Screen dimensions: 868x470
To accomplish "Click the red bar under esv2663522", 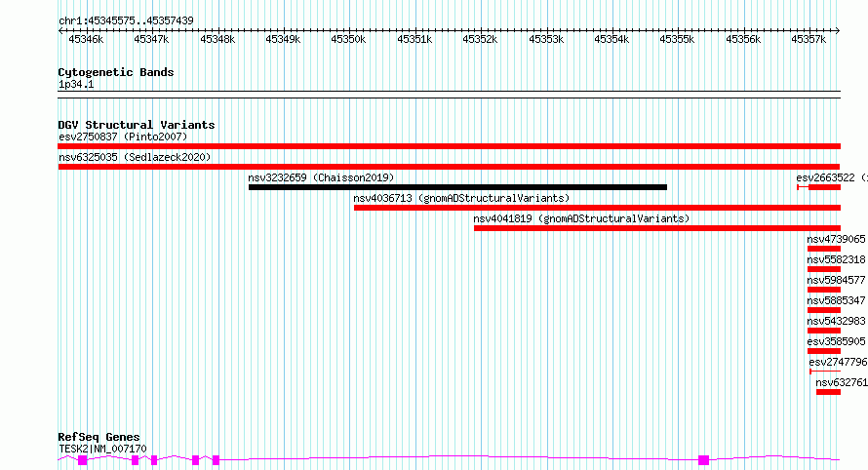I will coord(818,187).
